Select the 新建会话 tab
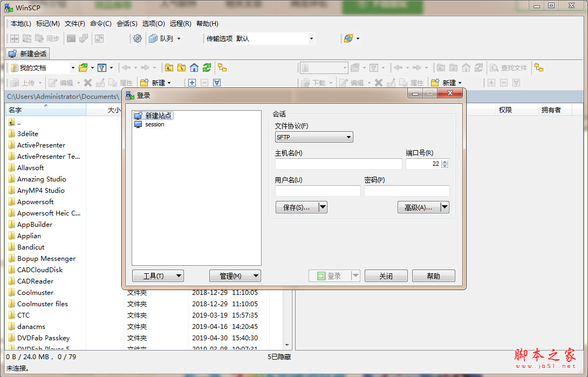The height and width of the screenshot is (377, 588). coord(28,53)
